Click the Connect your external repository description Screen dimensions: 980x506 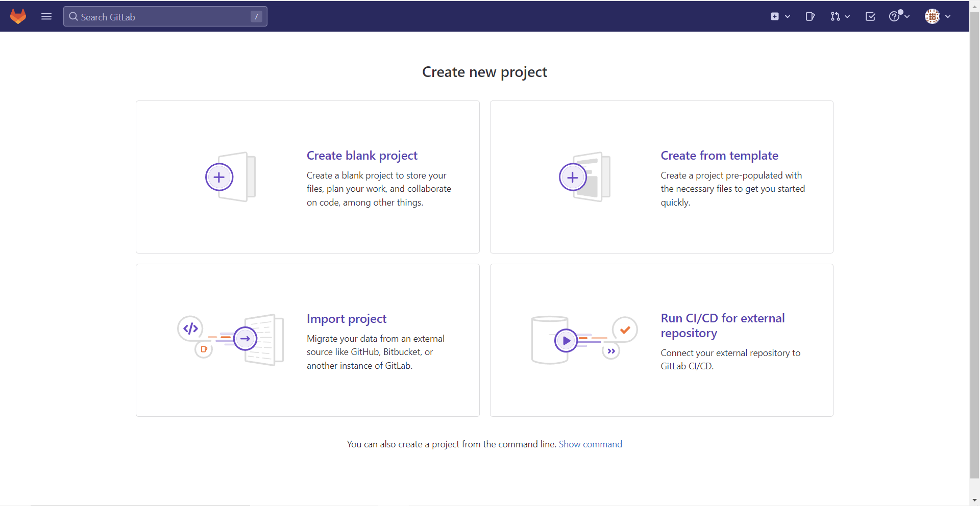pos(730,360)
